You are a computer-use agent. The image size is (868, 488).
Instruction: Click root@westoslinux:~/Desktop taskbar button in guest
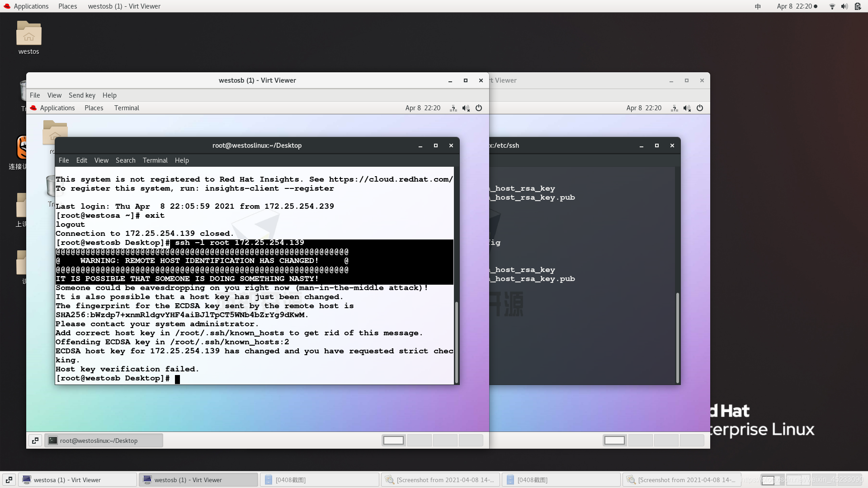104,441
